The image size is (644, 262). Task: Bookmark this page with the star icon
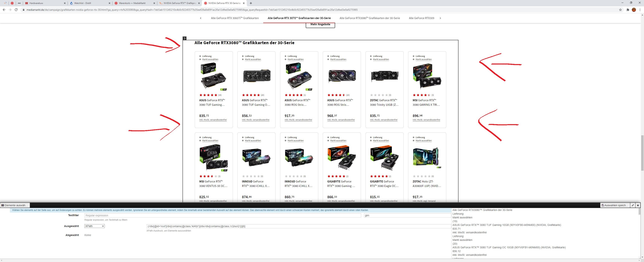click(x=620, y=10)
